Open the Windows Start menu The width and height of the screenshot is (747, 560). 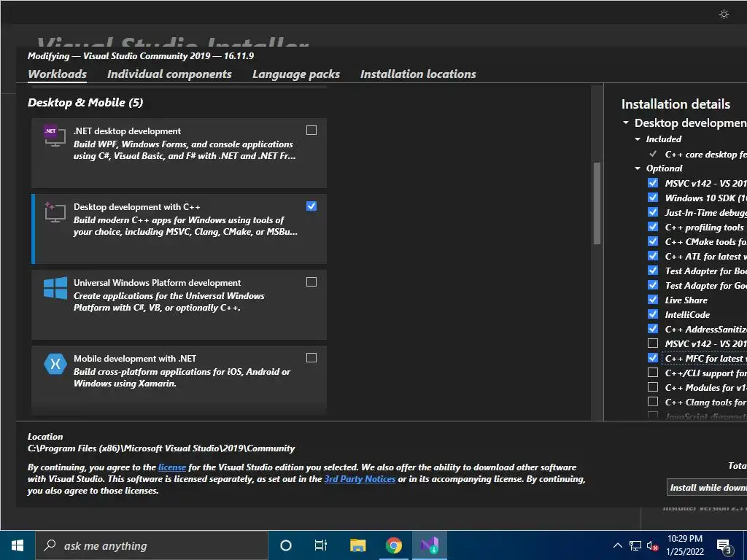18,545
